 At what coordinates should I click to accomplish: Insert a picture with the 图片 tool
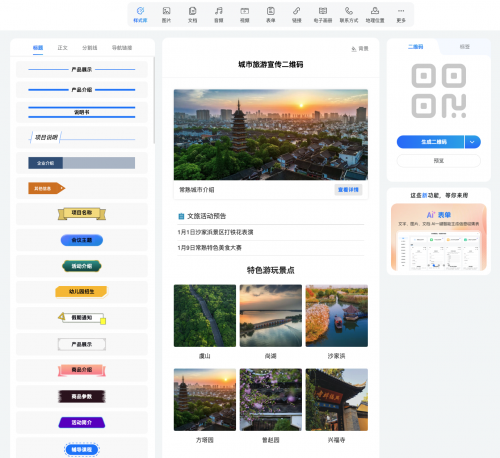tap(166, 15)
